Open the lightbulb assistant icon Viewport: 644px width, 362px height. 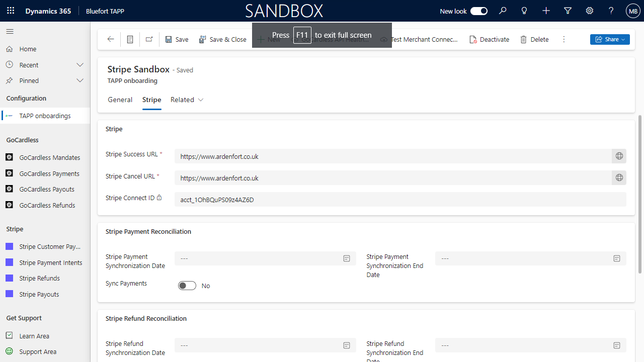coord(524,11)
